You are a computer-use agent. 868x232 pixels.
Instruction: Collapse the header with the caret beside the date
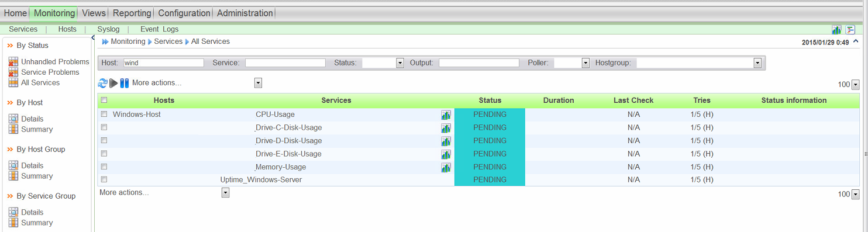click(856, 41)
